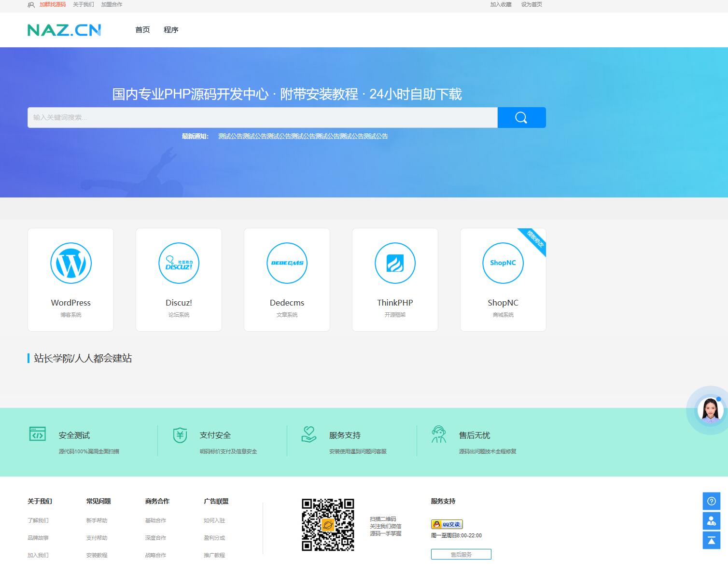Click the 站长学院/人人都会建站 heading
Viewport: 728px width, 574px height.
pos(83,358)
